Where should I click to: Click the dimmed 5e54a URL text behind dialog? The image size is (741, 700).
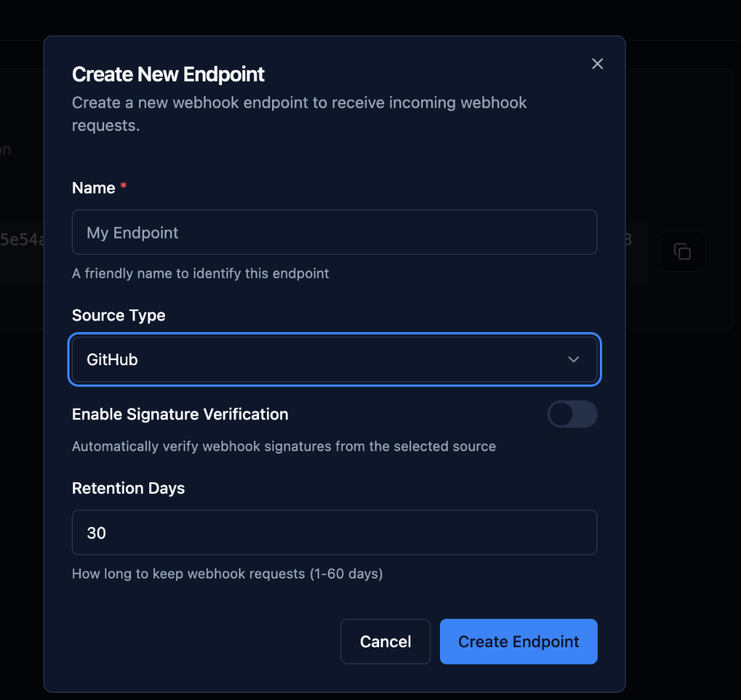click(x=22, y=240)
